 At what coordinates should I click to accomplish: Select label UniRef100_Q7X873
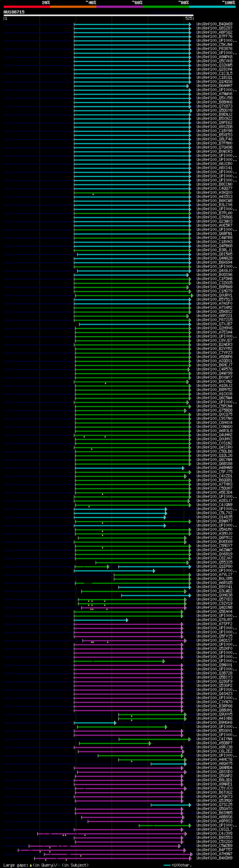click(214, 106)
